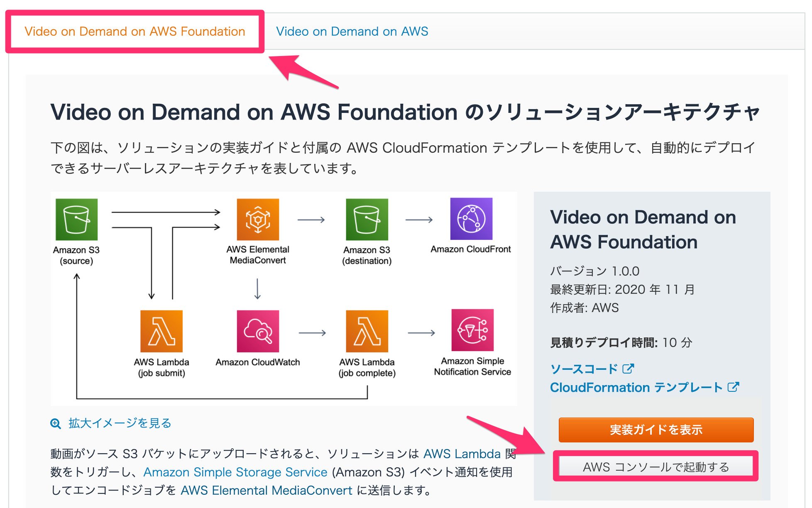
Task: Click the Amazon CloudWatch icon
Action: click(x=258, y=331)
